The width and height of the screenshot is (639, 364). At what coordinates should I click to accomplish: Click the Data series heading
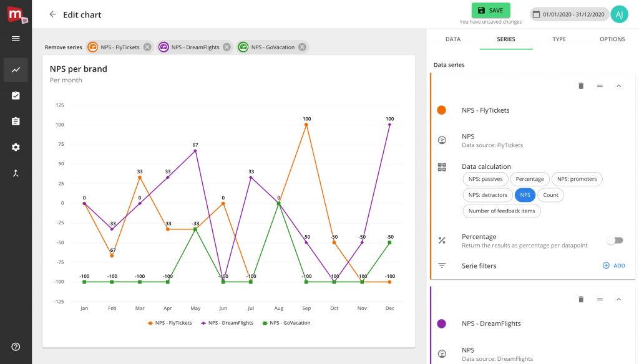click(449, 65)
